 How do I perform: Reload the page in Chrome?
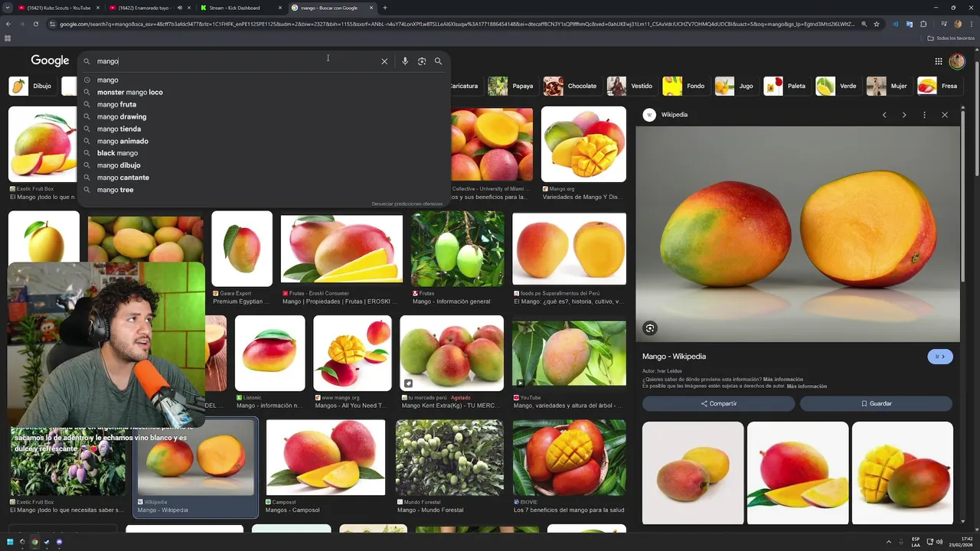(36, 24)
